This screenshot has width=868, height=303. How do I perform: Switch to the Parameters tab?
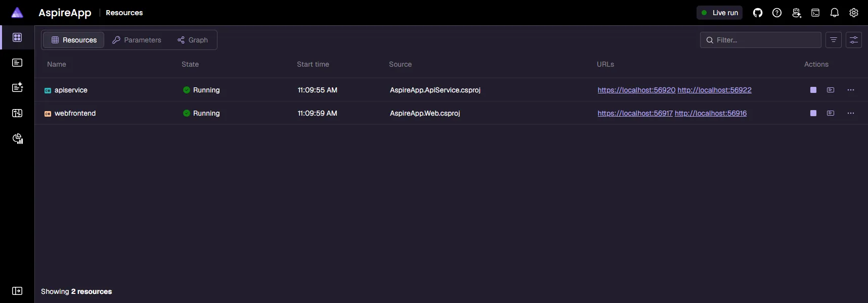click(x=137, y=40)
